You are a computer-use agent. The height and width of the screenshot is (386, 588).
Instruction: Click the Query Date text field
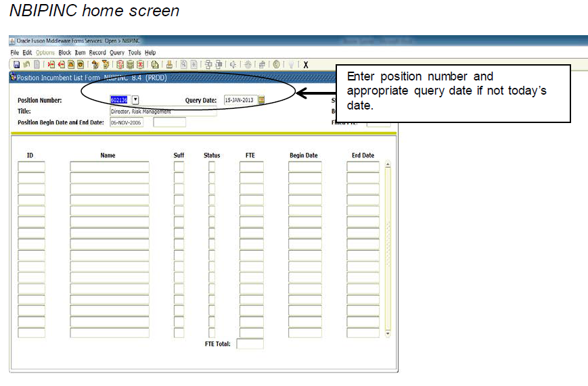[239, 100]
